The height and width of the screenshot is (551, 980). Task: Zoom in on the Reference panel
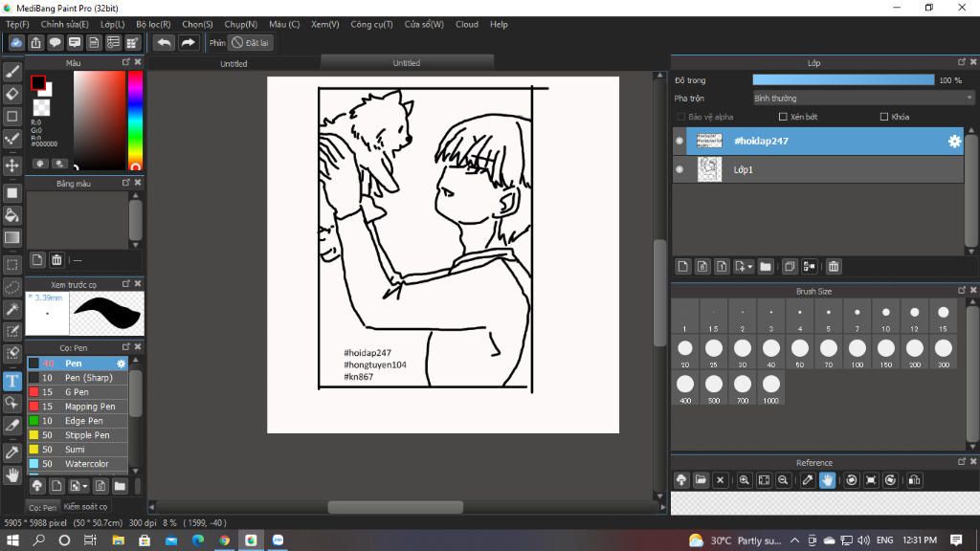click(744, 480)
